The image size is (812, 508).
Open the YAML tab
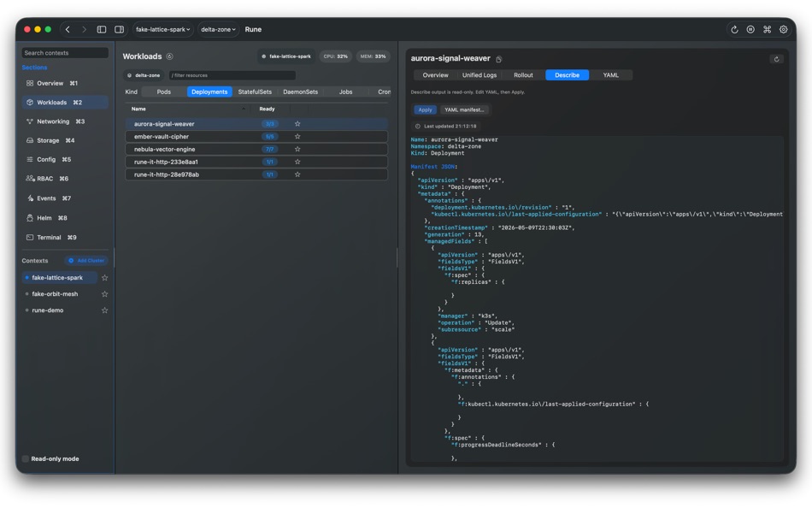[610, 75]
